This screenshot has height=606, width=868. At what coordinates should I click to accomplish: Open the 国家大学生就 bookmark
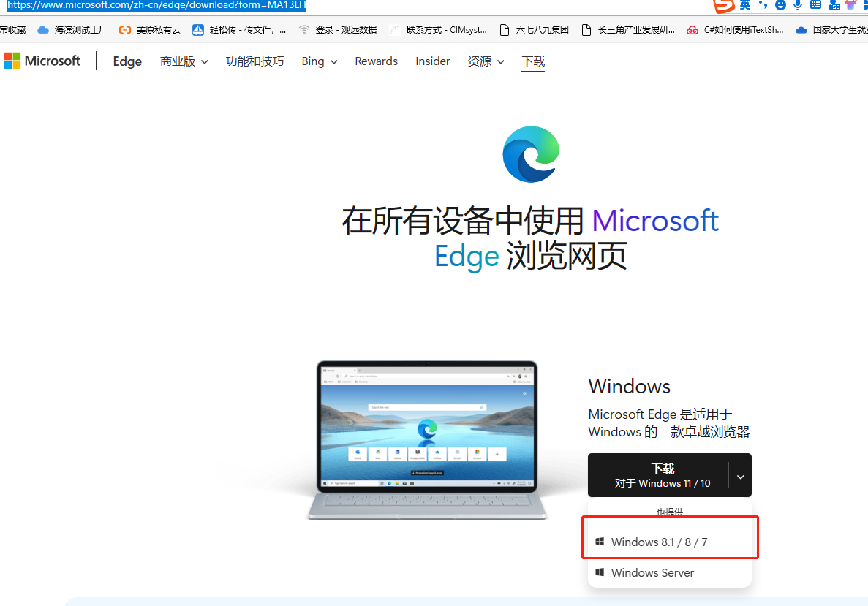point(831,30)
